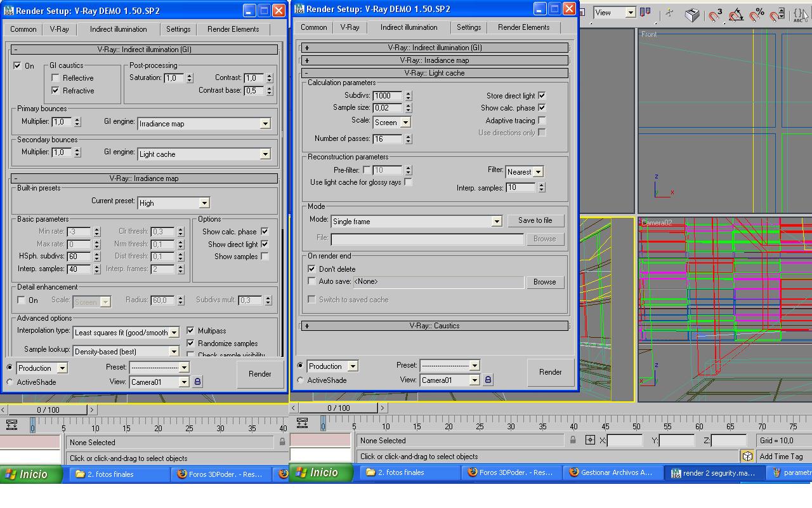This screenshot has width=812, height=508.
Task: Toggle the Absolute/Offset transform type-in icon
Action: pos(590,440)
